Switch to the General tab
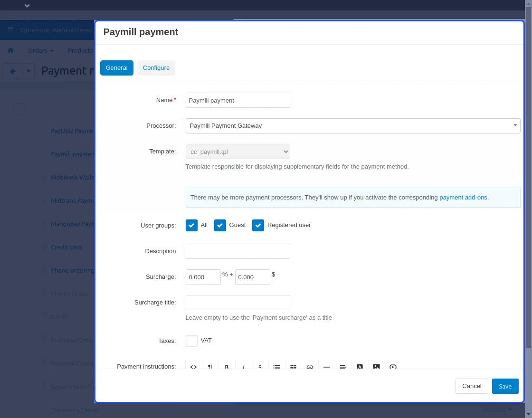The height and width of the screenshot is (418, 532). [x=117, y=68]
